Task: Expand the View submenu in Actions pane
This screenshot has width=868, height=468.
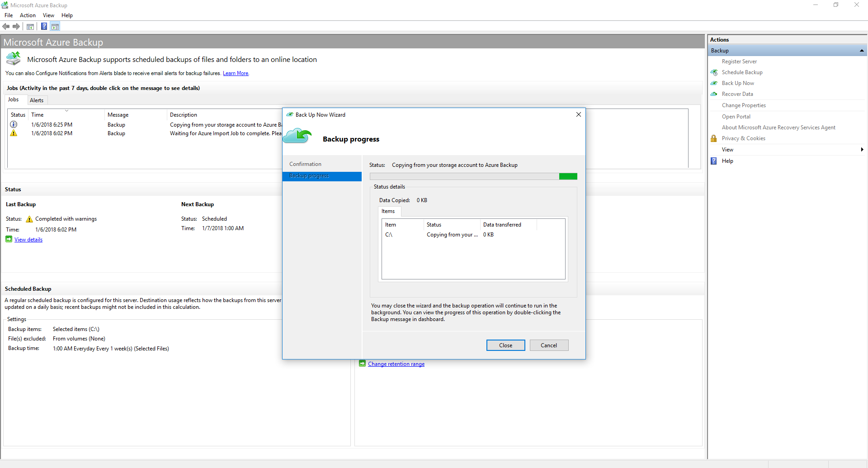Action: (x=862, y=149)
